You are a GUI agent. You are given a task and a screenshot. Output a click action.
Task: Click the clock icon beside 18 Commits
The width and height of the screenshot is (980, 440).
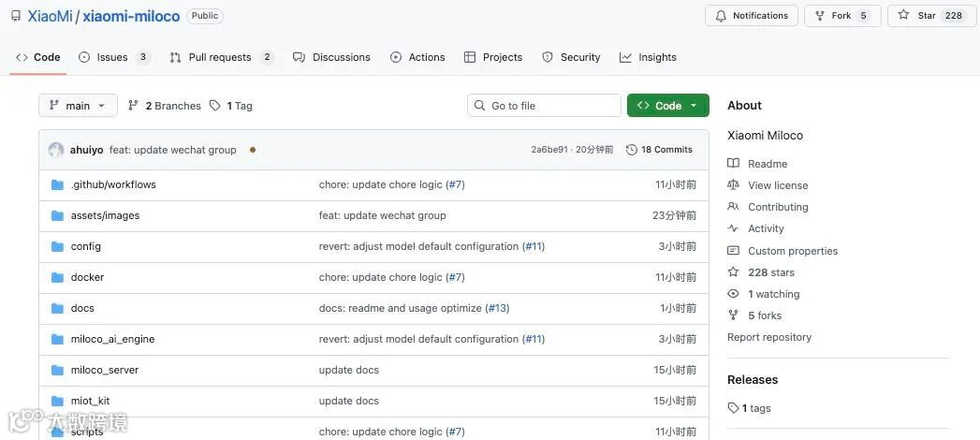point(632,150)
